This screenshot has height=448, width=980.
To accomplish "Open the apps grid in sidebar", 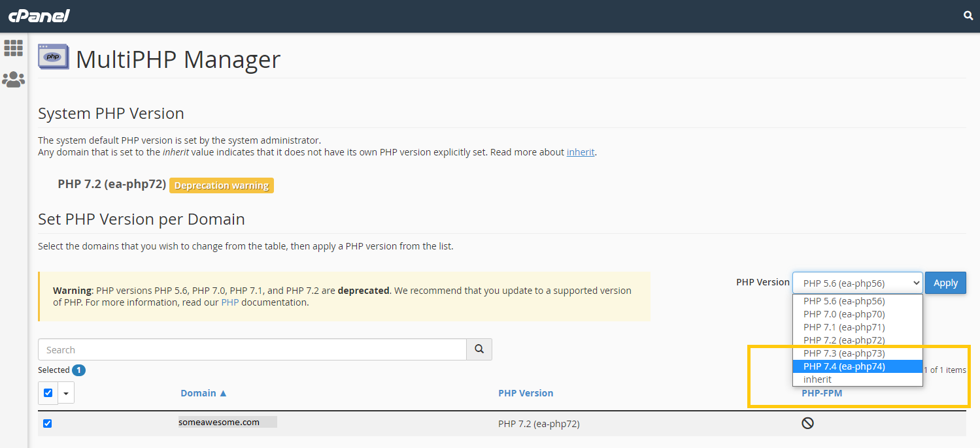I will [13, 48].
